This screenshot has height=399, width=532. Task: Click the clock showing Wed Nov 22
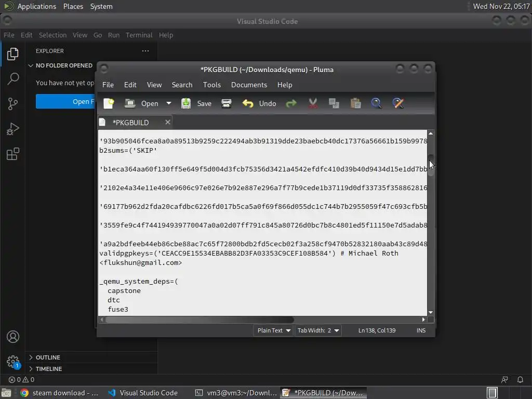pyautogui.click(x=501, y=6)
